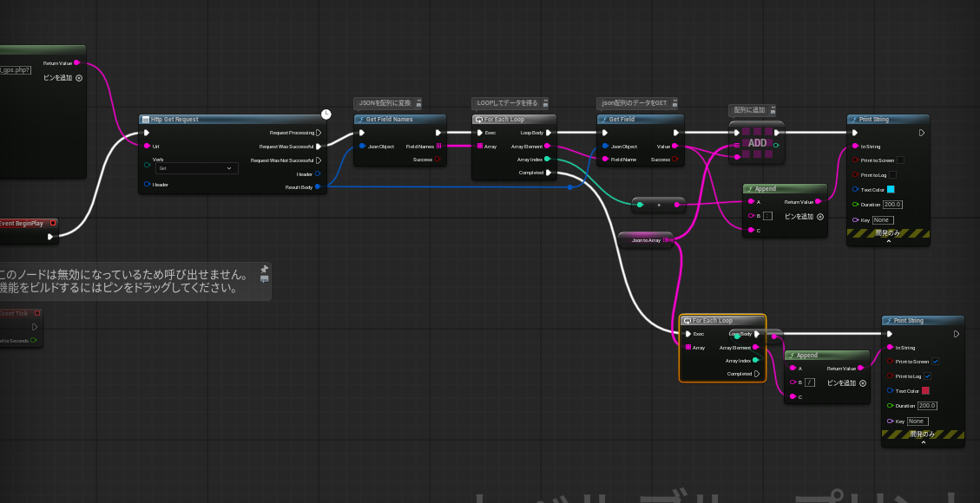Click the Json to Array variable node
The height and width of the screenshot is (503, 980).
click(x=647, y=239)
